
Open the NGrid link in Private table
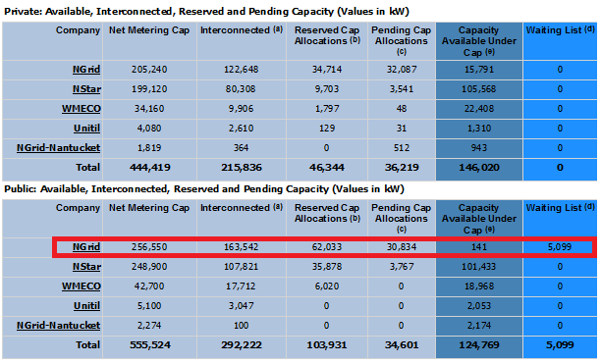pos(86,70)
